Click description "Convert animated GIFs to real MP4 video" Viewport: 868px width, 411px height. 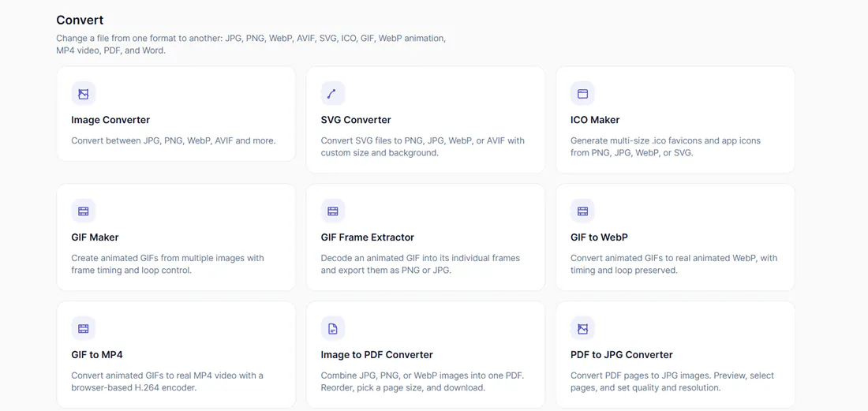coord(167,381)
